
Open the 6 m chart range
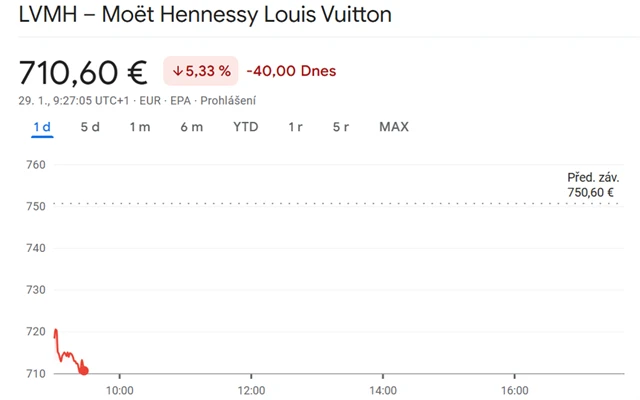click(x=191, y=127)
